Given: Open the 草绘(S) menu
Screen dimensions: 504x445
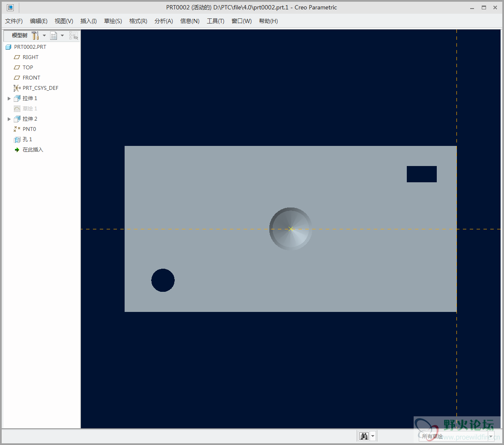Looking at the screenshot, I should pos(113,21).
